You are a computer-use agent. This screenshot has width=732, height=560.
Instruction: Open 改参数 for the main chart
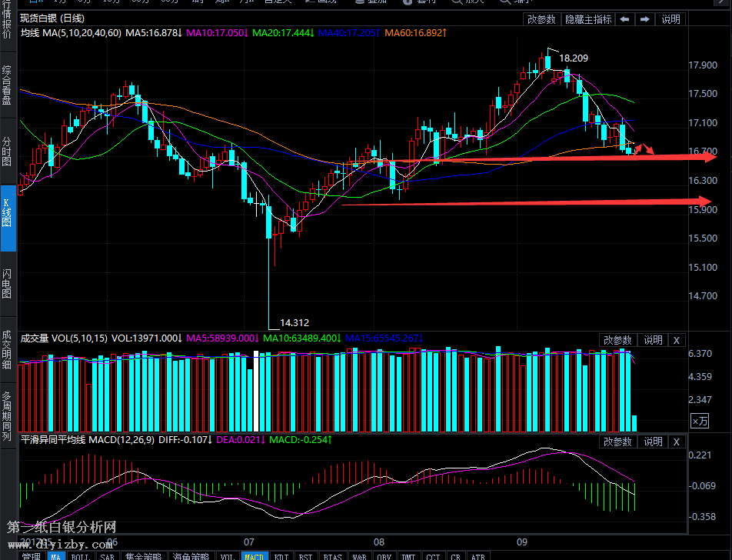tap(541, 19)
